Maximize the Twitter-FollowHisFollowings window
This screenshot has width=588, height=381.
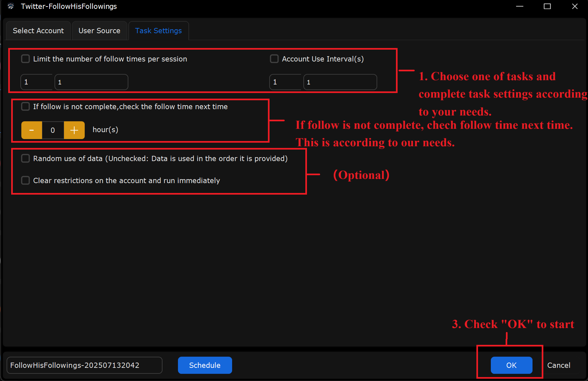547,6
